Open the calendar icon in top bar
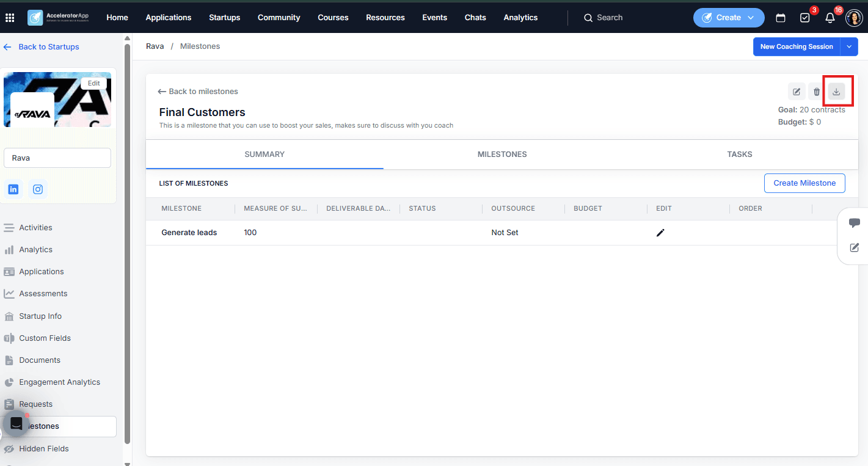This screenshot has height=466, width=868. 781,18
